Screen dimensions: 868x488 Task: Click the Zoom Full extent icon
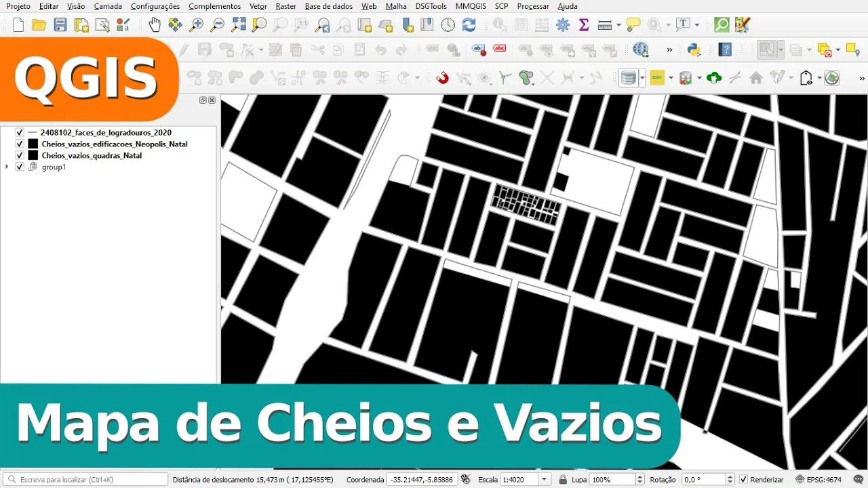pyautogui.click(x=238, y=25)
